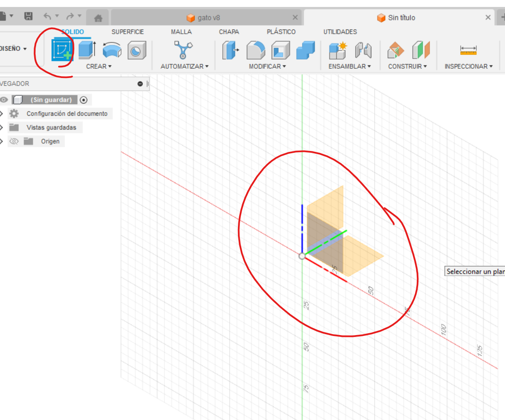The height and width of the screenshot is (420, 505).
Task: Click the Create Sketch tool icon
Action: click(x=62, y=50)
